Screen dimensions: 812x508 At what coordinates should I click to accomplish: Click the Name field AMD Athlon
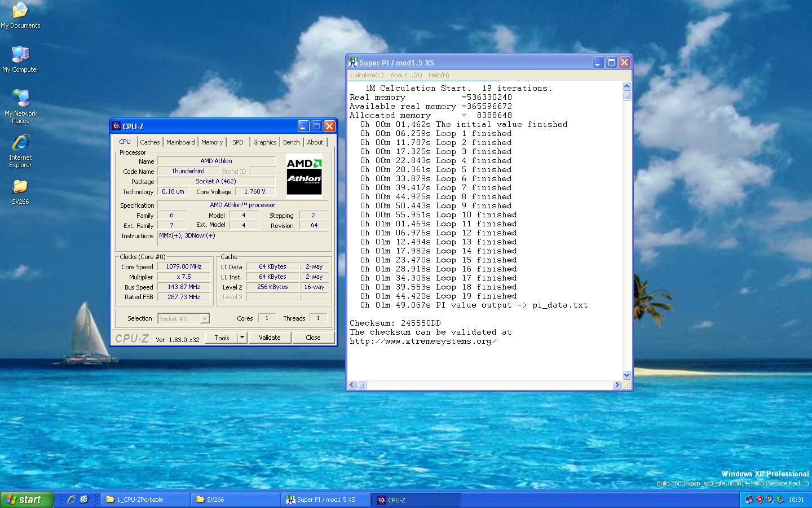216,161
